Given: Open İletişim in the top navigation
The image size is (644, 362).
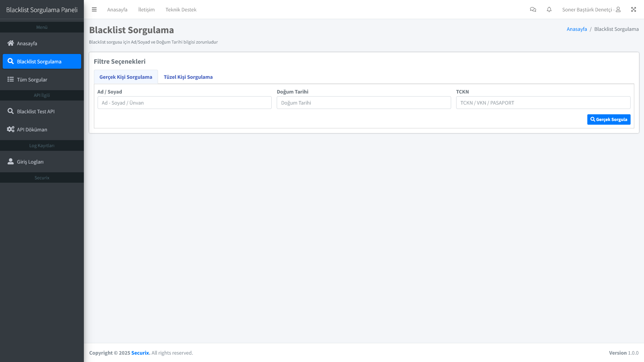Looking at the screenshot, I should 146,9.
